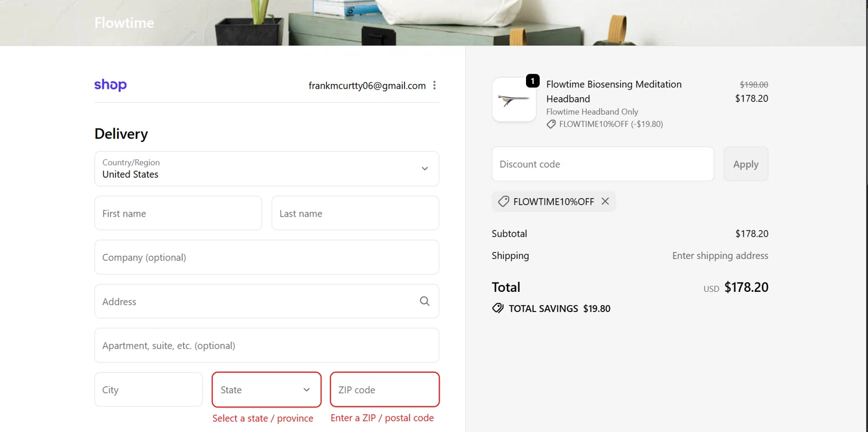
Task: Click the email frankmcurtty06@gmail.com
Action: click(367, 86)
